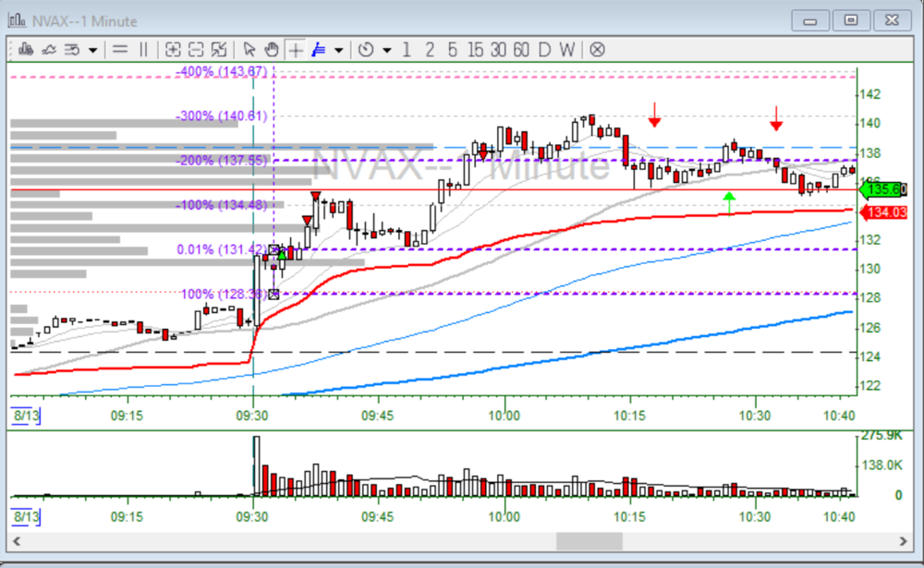This screenshot has width=924, height=568.
Task: Activate the hand pan tool
Action: pyautogui.click(x=272, y=50)
